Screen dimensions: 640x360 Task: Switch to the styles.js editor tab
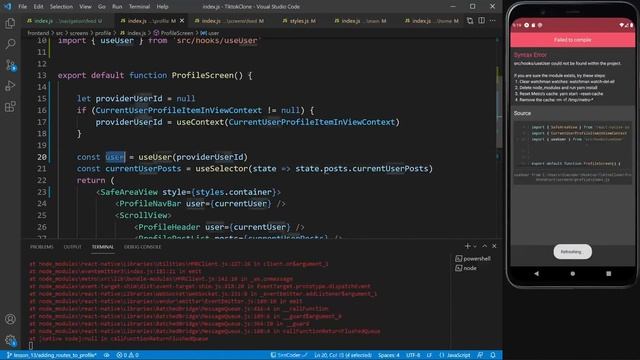(299, 21)
